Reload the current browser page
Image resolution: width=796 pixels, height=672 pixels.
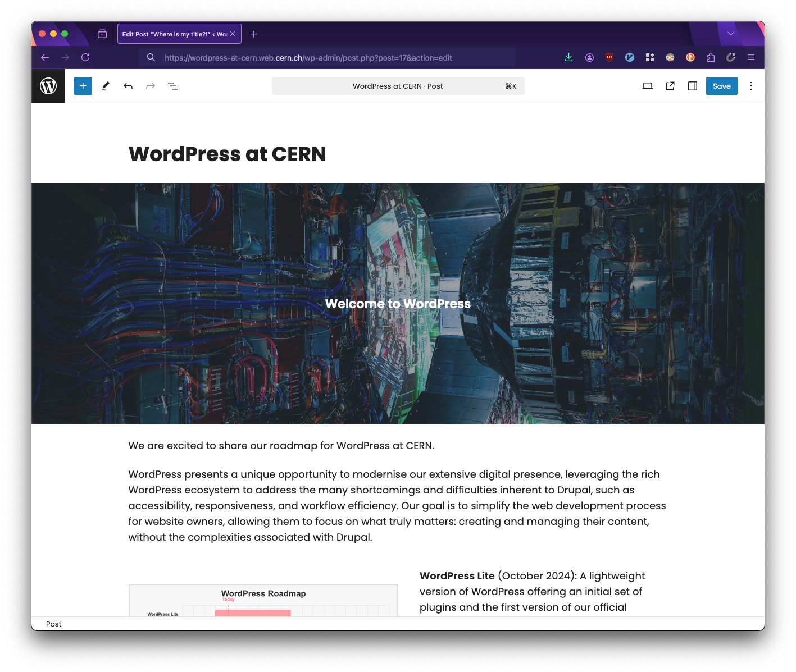point(85,57)
